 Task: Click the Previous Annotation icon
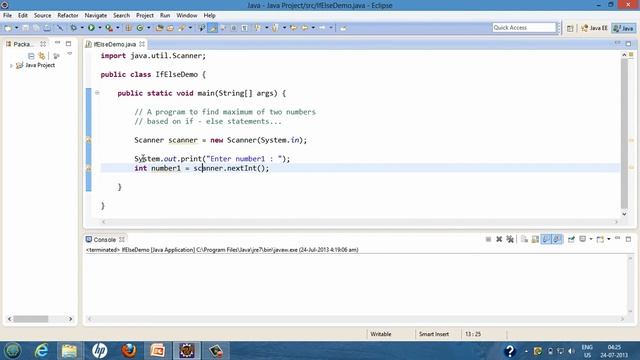click(x=275, y=28)
